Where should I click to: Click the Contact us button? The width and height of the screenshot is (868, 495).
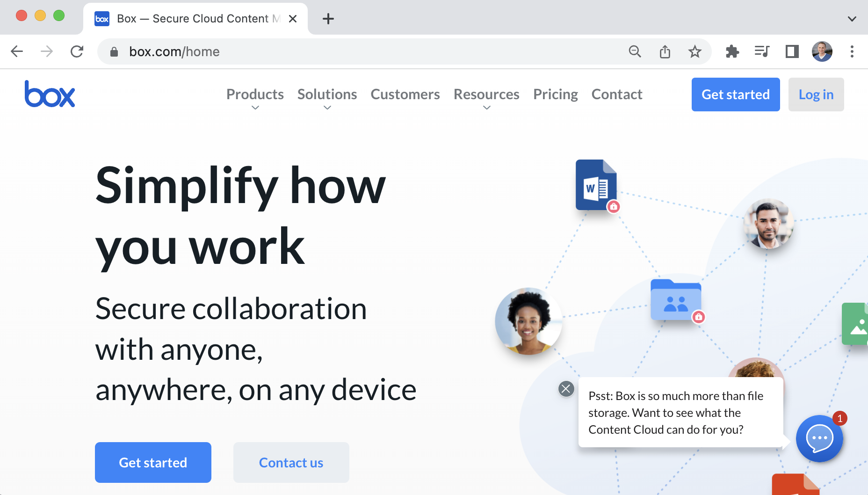[291, 462]
